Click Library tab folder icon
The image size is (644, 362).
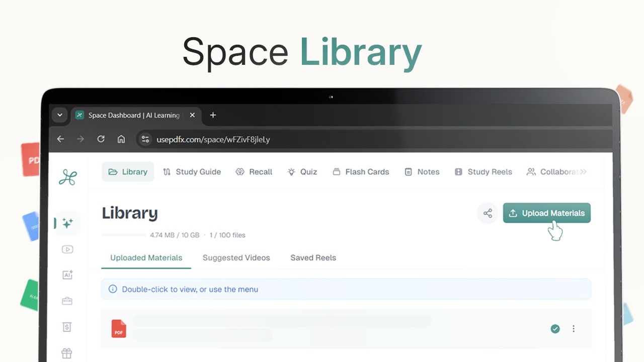click(113, 171)
